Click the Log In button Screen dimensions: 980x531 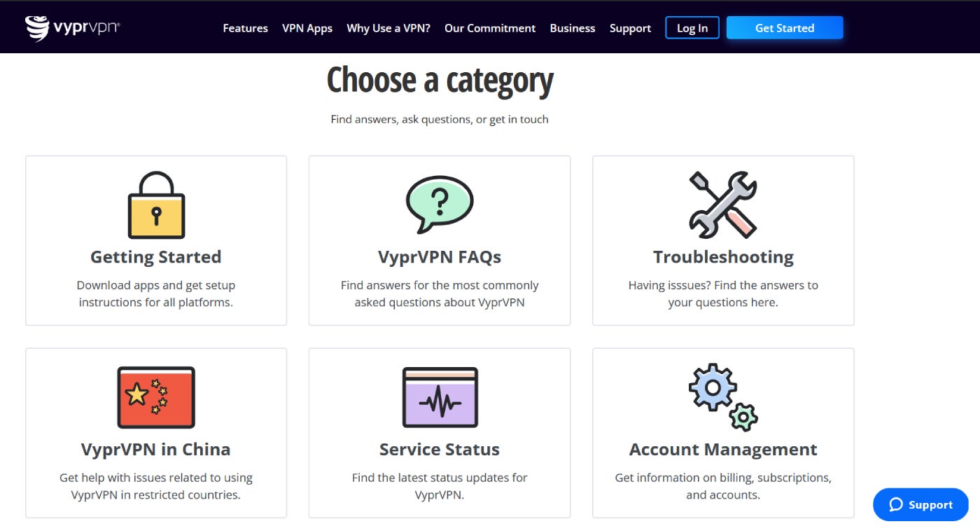point(692,28)
